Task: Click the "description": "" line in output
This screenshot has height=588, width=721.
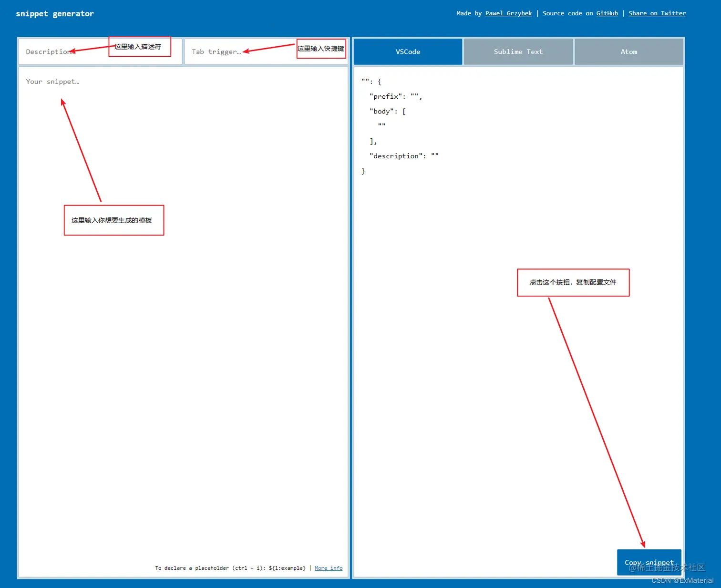Action: tap(404, 156)
